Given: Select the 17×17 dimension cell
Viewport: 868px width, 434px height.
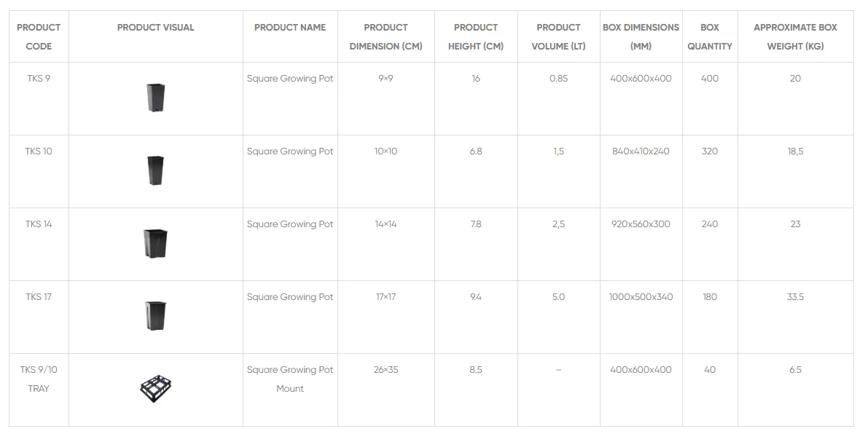Looking at the screenshot, I should click(386, 297).
